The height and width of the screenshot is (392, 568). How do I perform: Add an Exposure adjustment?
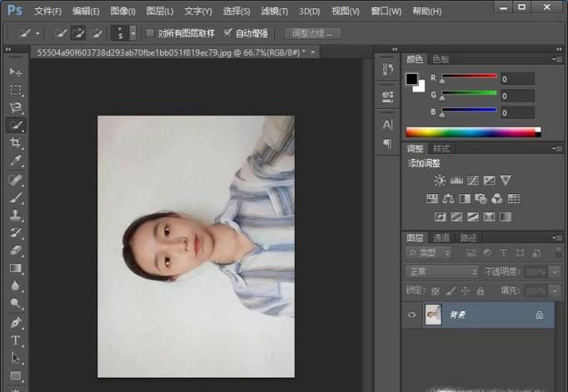(x=489, y=181)
